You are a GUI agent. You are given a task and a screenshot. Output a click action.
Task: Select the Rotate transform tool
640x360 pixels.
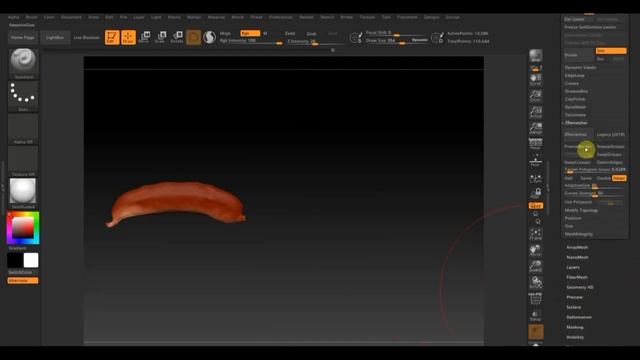tap(177, 37)
